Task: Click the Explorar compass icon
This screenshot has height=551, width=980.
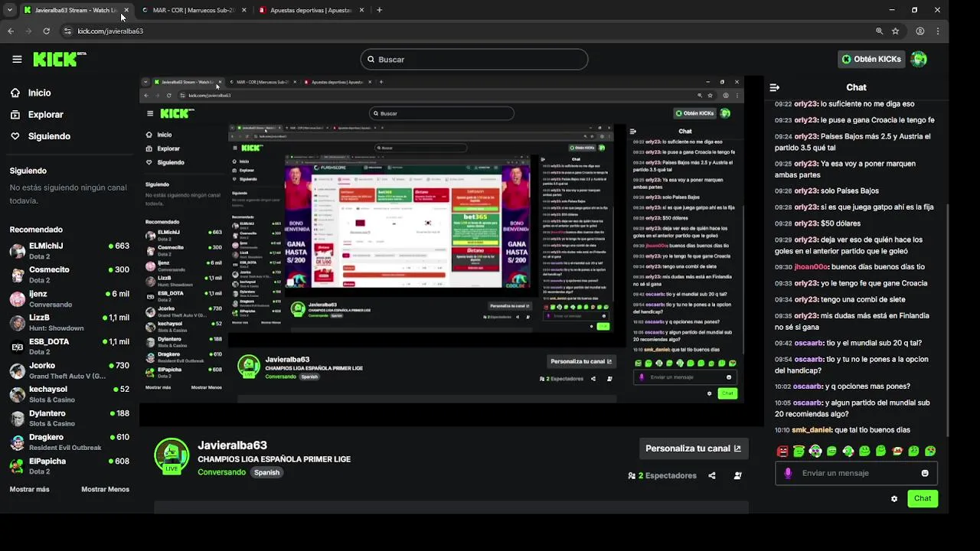Action: point(15,114)
